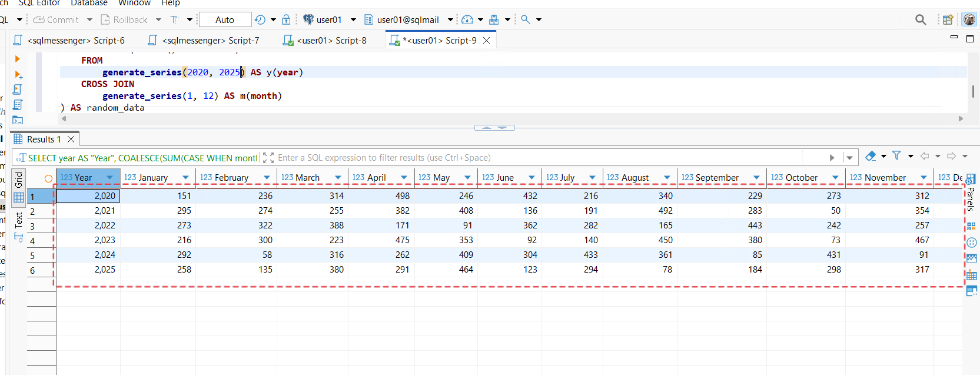Click the eraser clear-filter icon

tap(871, 156)
